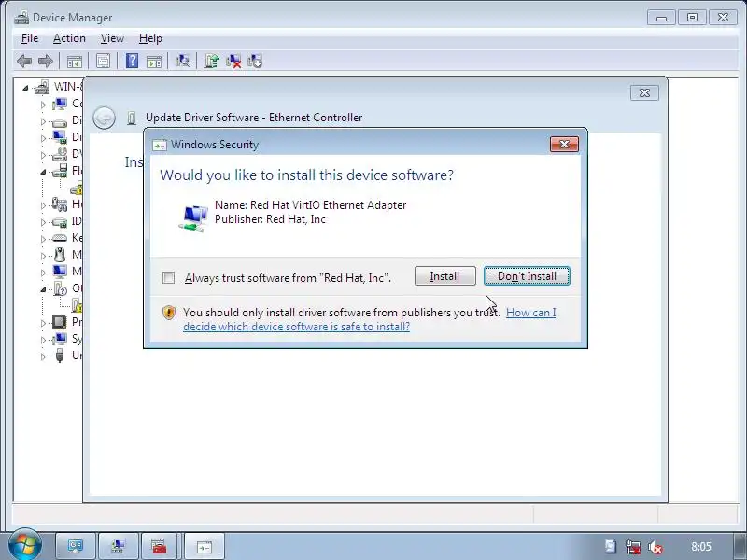The height and width of the screenshot is (560, 747).
Task: Click the muted volume tray icon
Action: (x=655, y=547)
